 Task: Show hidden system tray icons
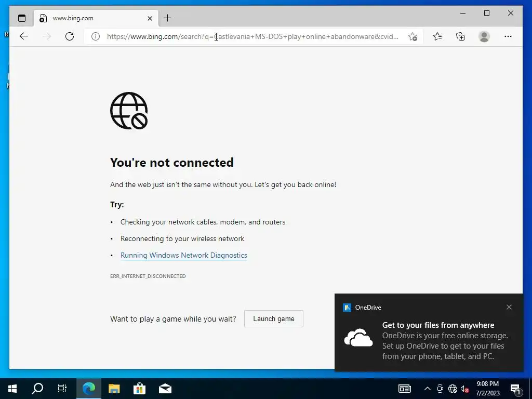point(428,389)
